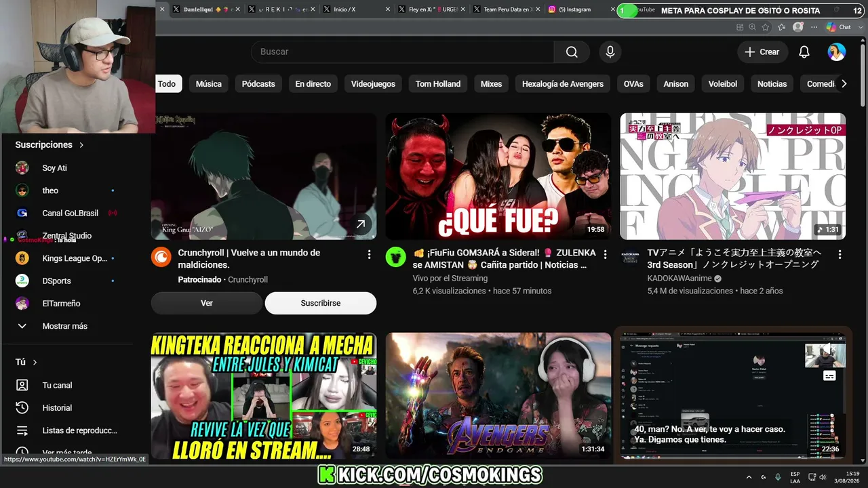Click the taskbar volume speaker icon
The image size is (868, 488).
tap(823, 477)
